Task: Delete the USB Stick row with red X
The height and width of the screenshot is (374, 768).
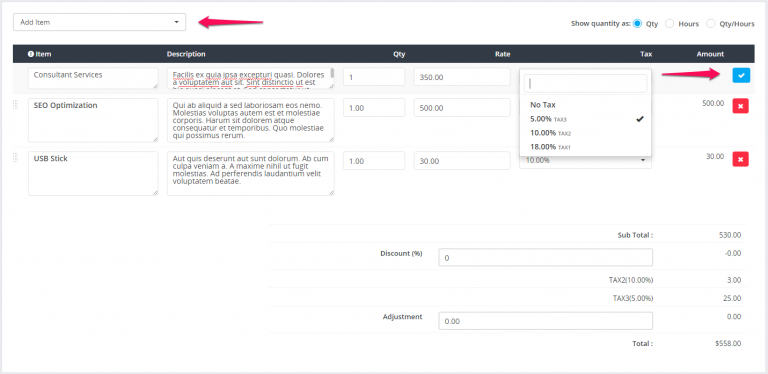Action: [x=740, y=159]
